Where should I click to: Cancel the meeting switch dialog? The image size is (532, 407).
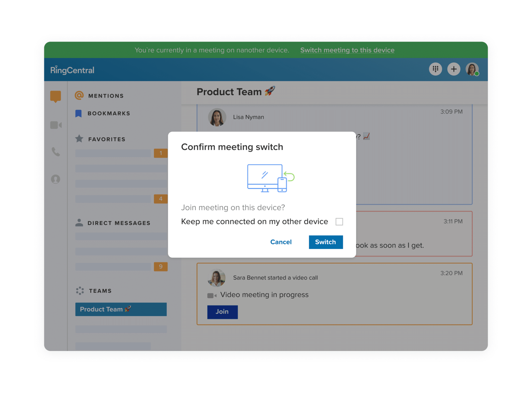coord(281,242)
